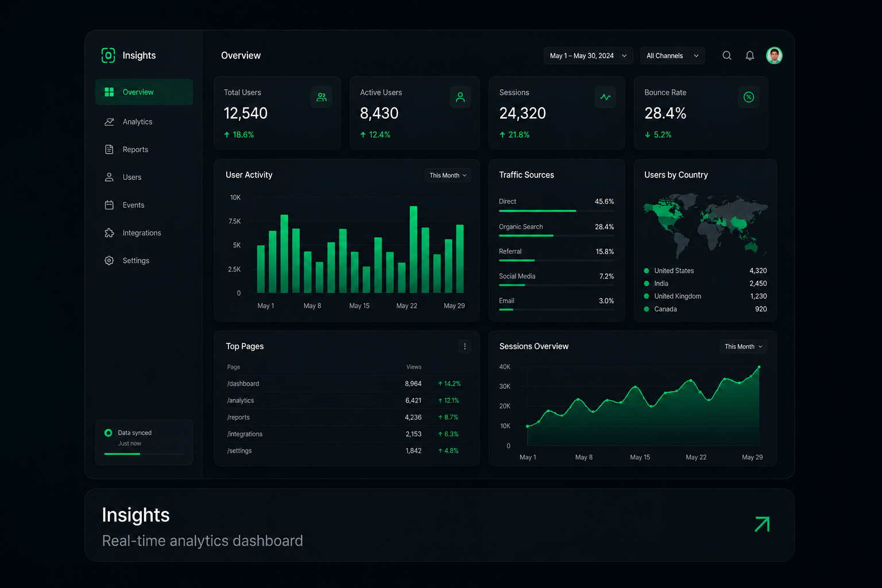Click the Organic Search progress bar
Viewport: 882px width, 588px height.
(556, 235)
